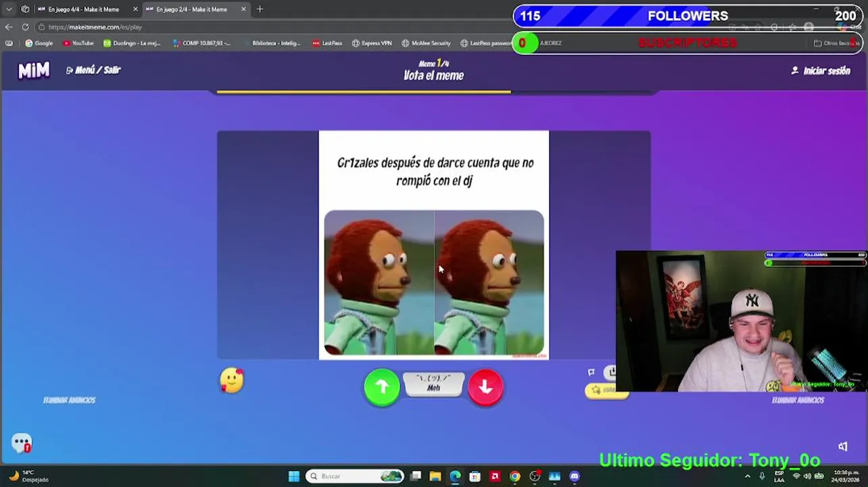Open COMP 10.867,93 bookmark

pos(201,43)
